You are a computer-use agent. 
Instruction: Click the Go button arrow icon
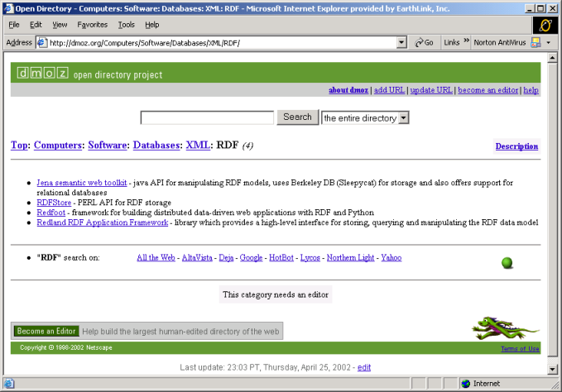[419, 42]
